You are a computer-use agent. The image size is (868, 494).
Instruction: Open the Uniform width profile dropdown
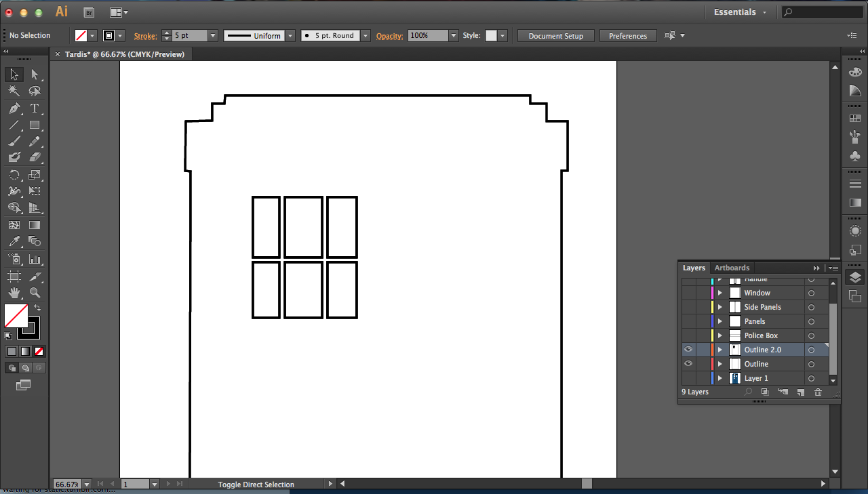click(290, 36)
